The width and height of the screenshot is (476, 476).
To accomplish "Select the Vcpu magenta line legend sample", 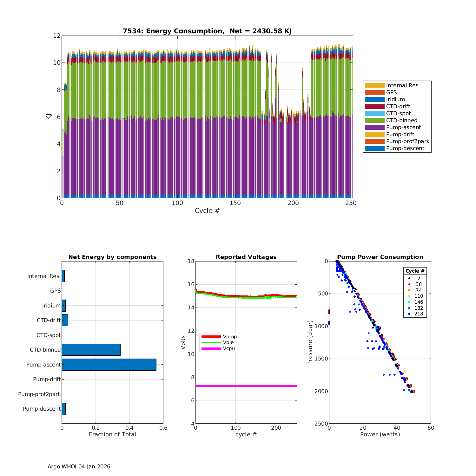I will (x=211, y=348).
